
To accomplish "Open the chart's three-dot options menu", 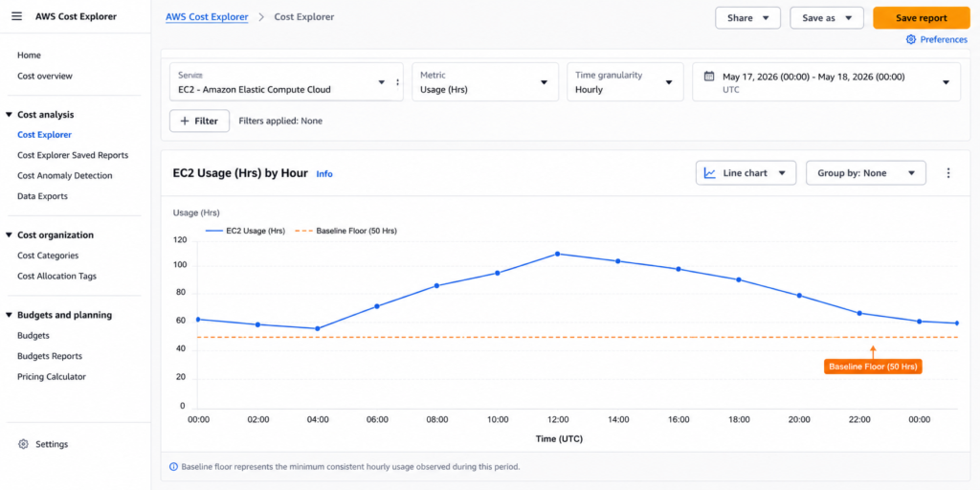I will [948, 173].
